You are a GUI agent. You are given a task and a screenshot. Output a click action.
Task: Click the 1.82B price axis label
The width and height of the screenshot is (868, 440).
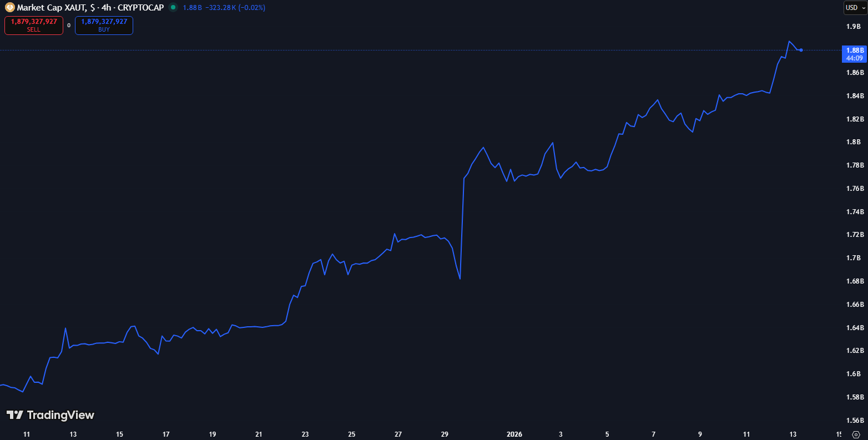tap(855, 119)
